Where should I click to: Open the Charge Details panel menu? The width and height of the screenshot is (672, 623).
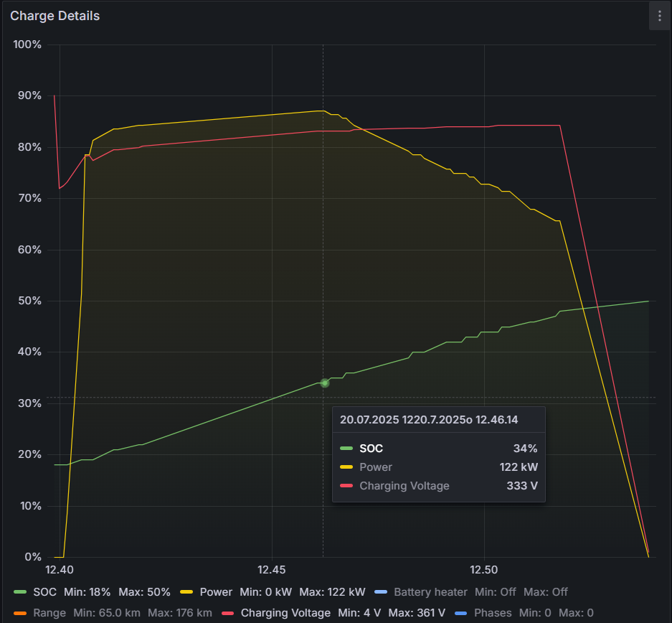coord(659,16)
